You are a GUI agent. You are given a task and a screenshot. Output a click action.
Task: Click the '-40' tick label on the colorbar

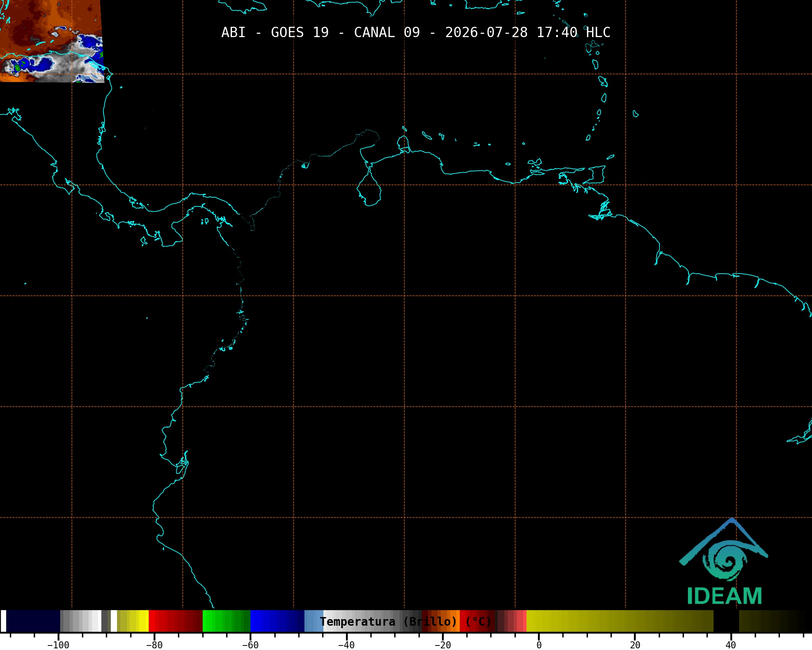point(346,645)
